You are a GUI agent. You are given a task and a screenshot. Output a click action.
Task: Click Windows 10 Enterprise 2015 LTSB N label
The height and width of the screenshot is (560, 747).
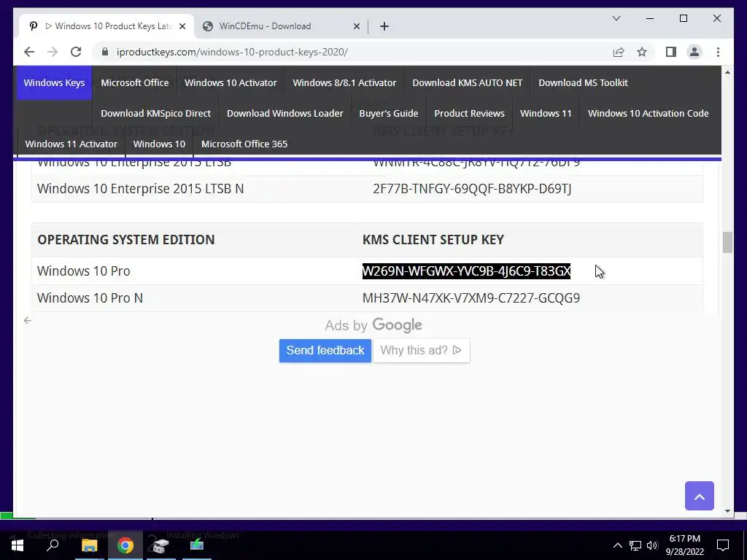pos(141,189)
